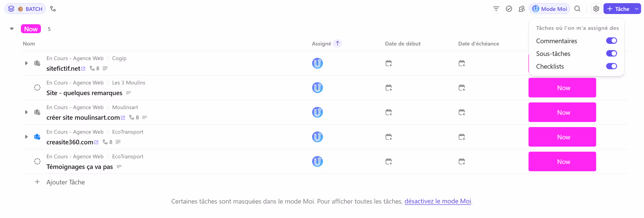The image size is (644, 218).
Task: Click the show closed tasks check icon
Action: (509, 9)
